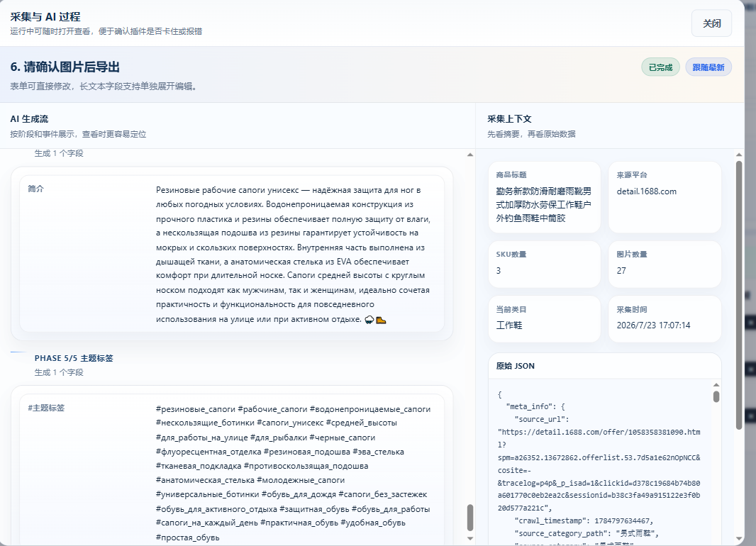The image size is (756, 546).
Task: Click the AI 生成流 panel title
Action: [29, 119]
